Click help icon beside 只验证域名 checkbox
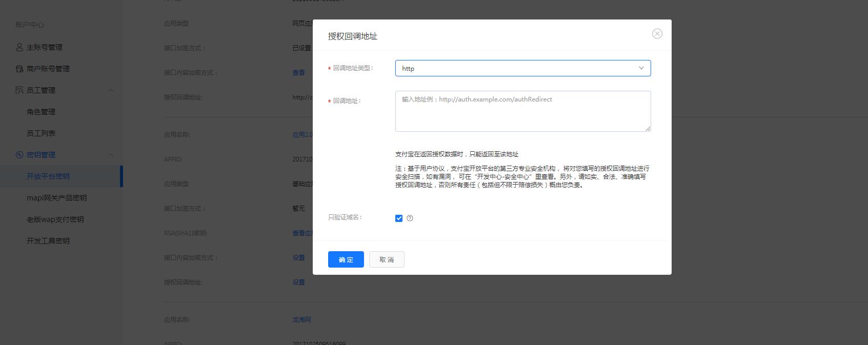 click(x=410, y=218)
